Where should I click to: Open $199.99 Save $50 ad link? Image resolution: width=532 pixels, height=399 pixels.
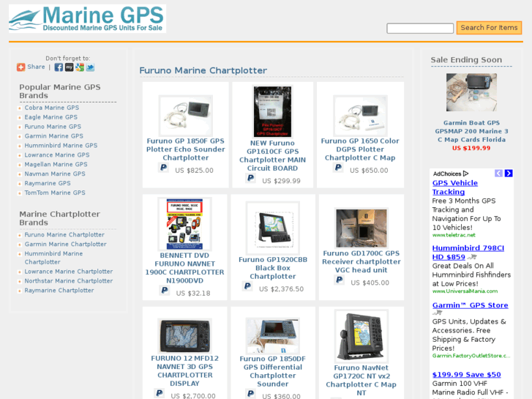click(467, 375)
